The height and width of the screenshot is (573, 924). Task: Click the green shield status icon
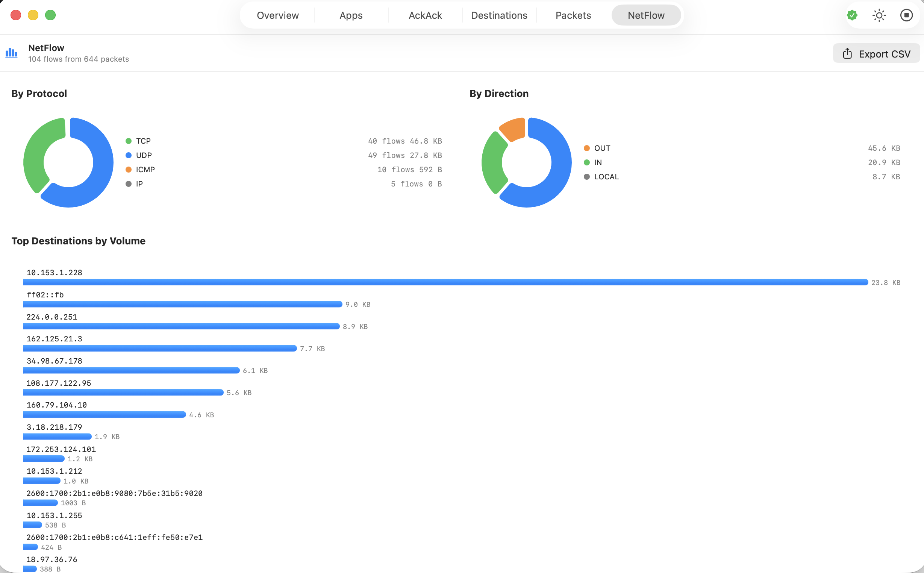pyautogui.click(x=852, y=15)
